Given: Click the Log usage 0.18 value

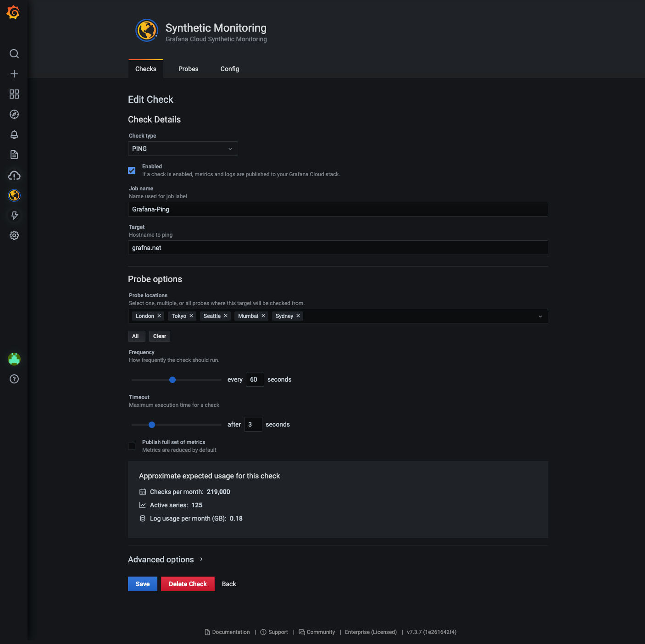Looking at the screenshot, I should (x=236, y=518).
